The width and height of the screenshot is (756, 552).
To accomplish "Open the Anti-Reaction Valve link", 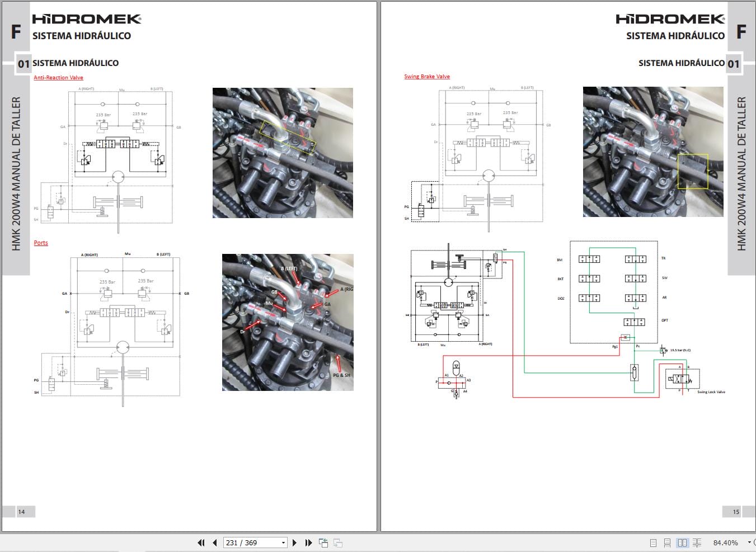I will pyautogui.click(x=58, y=77).
